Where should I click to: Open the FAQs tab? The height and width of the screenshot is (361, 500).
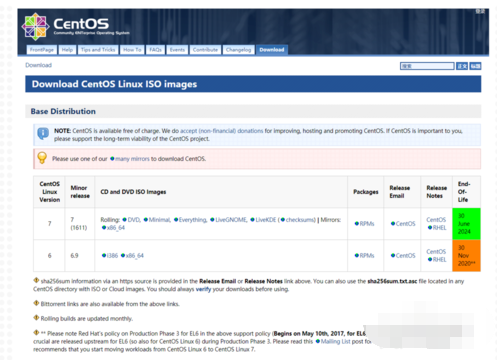(155, 50)
